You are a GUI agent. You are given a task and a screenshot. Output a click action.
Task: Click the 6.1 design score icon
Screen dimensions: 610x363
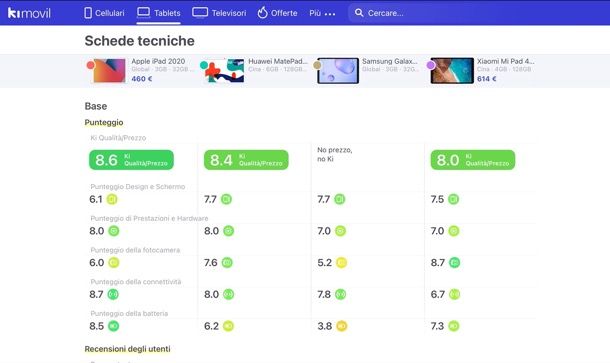tap(112, 199)
